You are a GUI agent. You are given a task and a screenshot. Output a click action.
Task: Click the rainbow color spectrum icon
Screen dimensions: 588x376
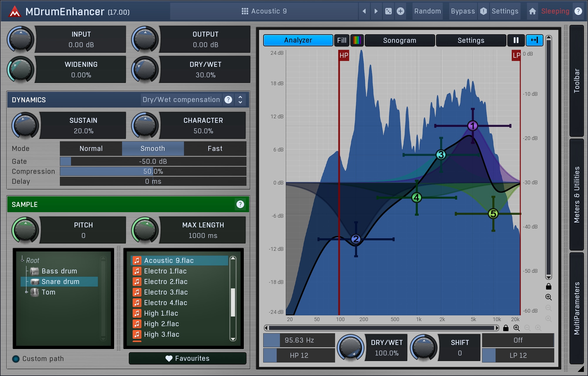[x=357, y=40]
